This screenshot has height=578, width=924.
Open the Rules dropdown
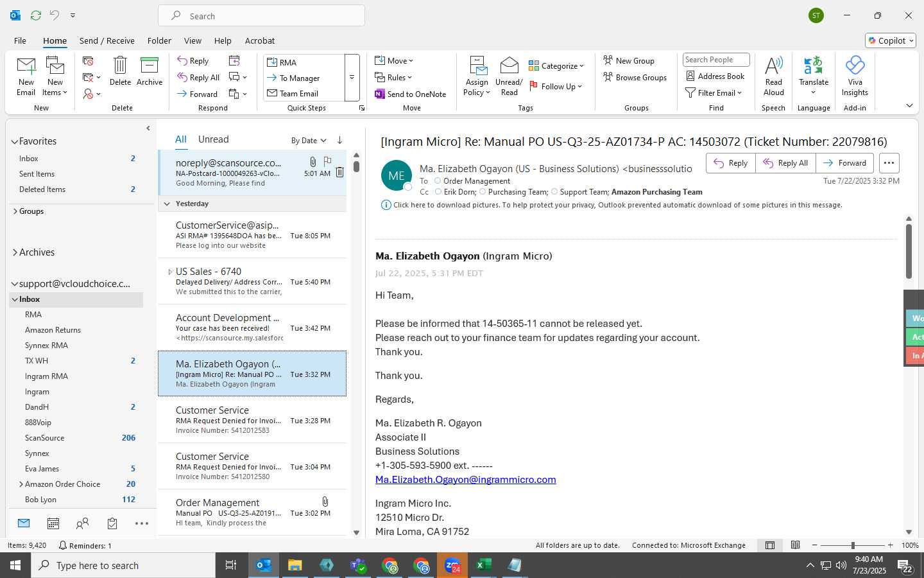coord(393,77)
